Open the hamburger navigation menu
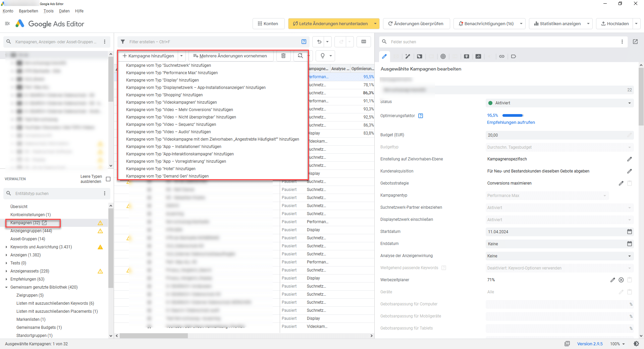This screenshot has width=644, height=349. click(x=7, y=23)
